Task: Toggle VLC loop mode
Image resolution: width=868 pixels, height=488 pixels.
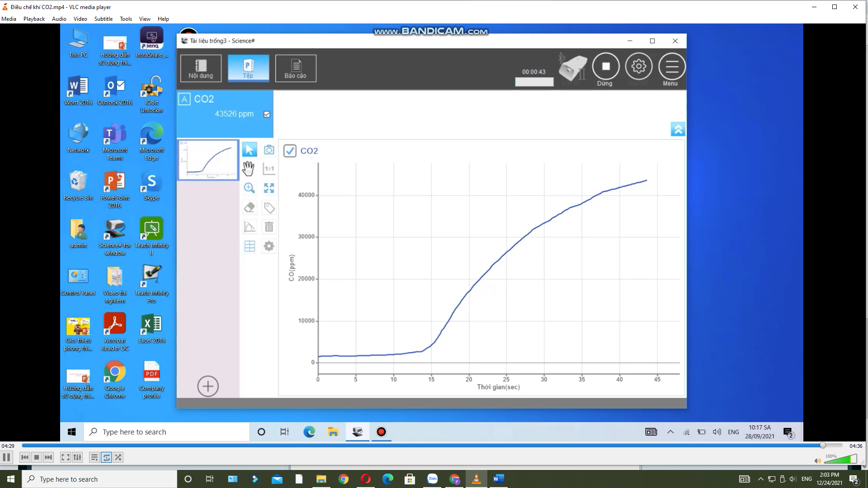Action: click(x=106, y=457)
